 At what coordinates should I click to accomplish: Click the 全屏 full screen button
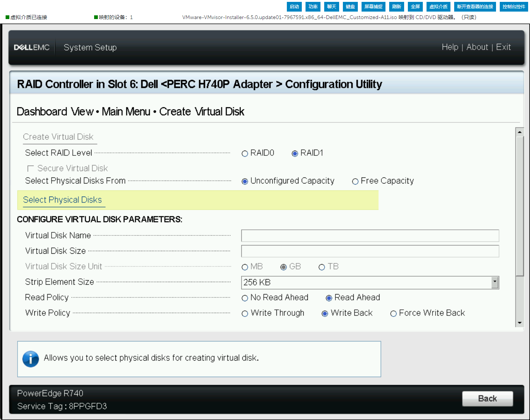[415, 7]
